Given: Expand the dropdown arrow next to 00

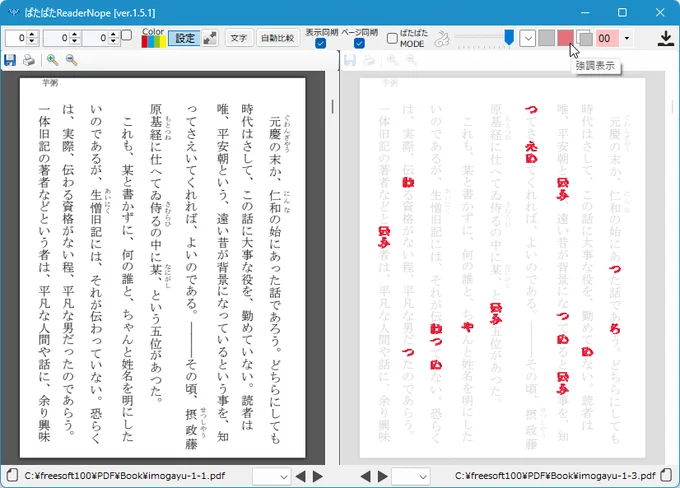Looking at the screenshot, I should coord(627,38).
